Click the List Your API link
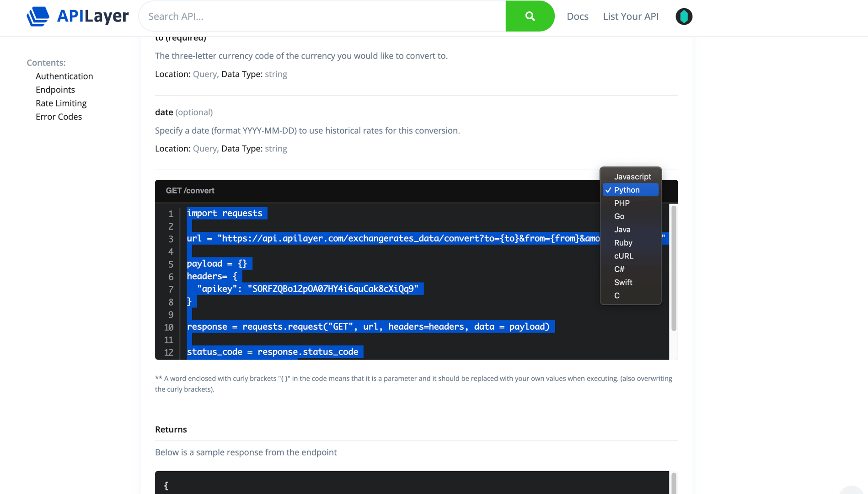The width and height of the screenshot is (868, 494). tap(631, 16)
